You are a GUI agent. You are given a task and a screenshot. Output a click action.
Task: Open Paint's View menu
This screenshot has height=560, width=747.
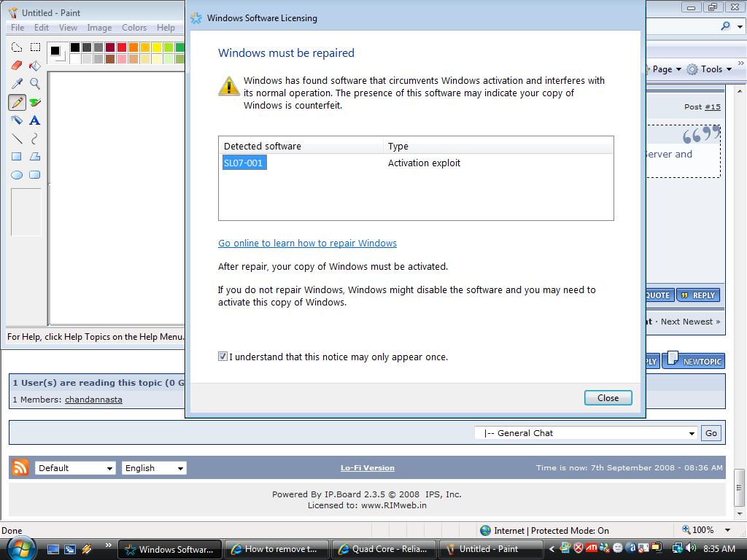tap(68, 28)
